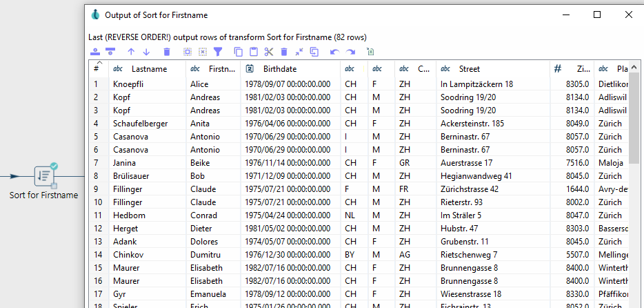Click the Bob firstname cell
The height and width of the screenshot is (308, 644).
tap(213, 176)
